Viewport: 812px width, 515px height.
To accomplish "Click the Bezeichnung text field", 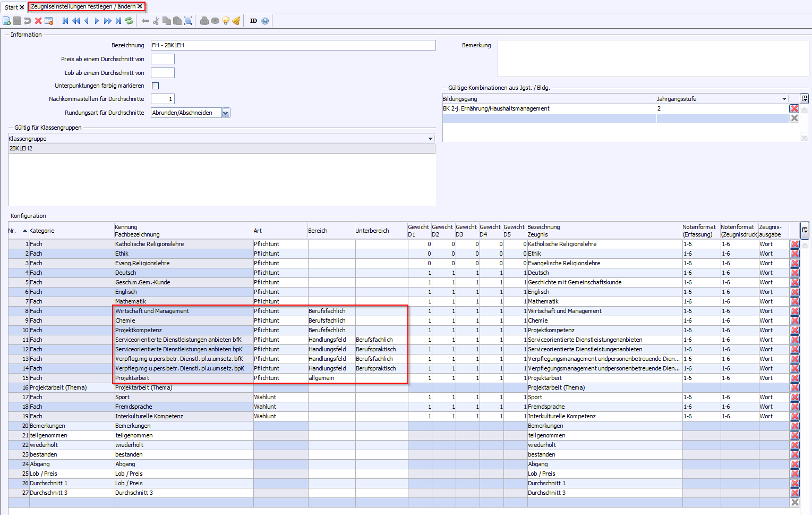I will (293, 45).
